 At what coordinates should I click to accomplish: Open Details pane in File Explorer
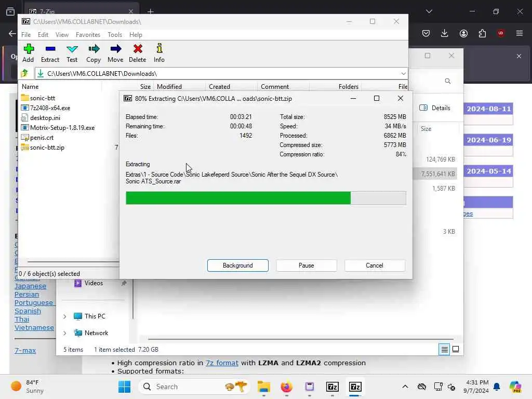coord(435,108)
